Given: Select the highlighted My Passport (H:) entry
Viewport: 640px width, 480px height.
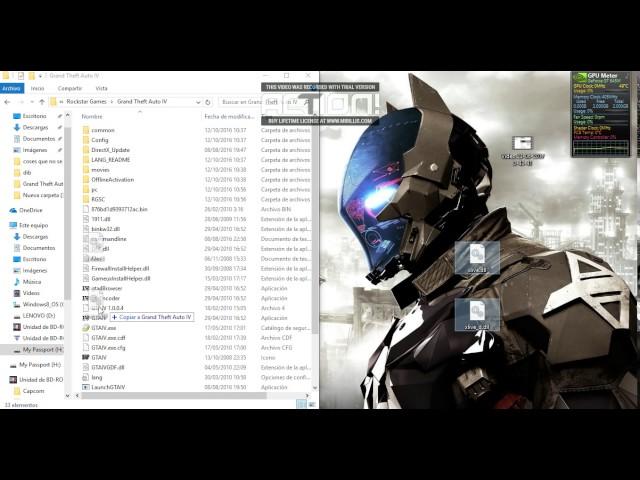Looking at the screenshot, I should coord(33,350).
